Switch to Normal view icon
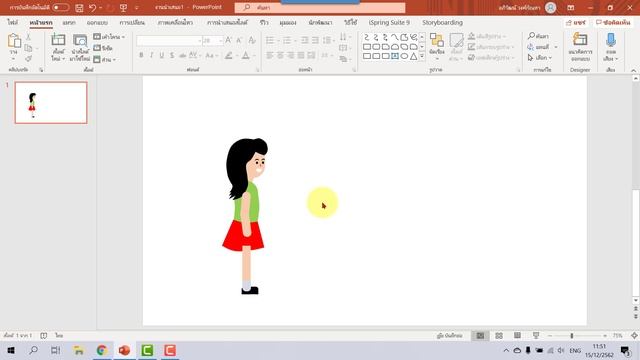Image resolution: width=640 pixels, height=360 pixels. [480, 336]
